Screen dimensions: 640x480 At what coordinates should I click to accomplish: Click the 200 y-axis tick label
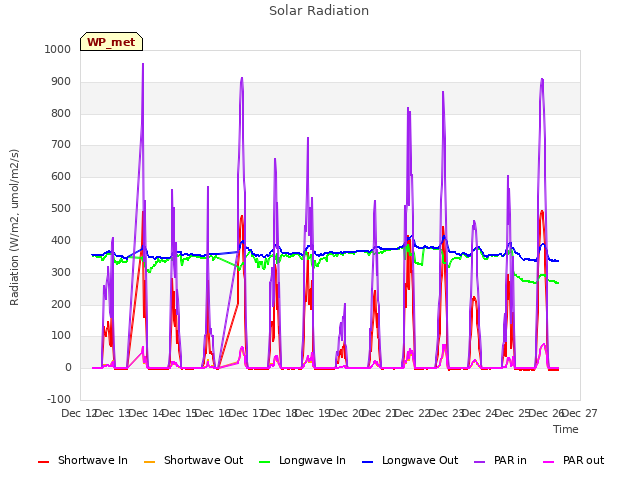[x=61, y=304]
